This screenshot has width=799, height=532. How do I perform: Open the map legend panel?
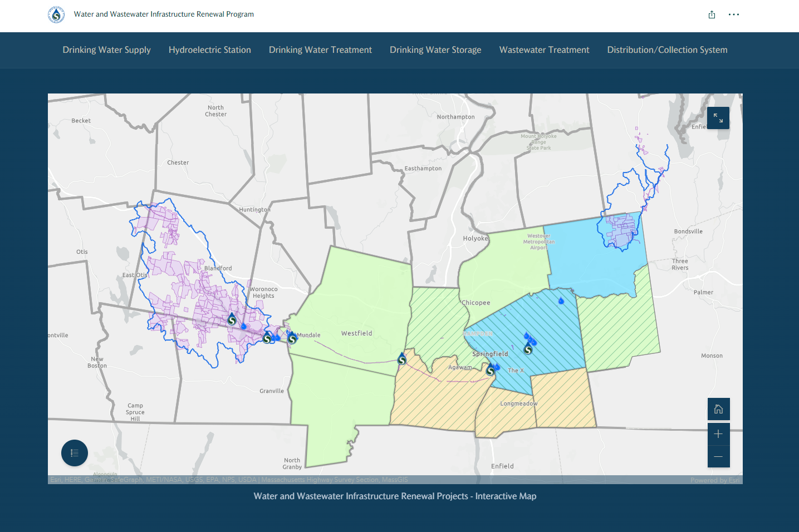click(x=74, y=453)
